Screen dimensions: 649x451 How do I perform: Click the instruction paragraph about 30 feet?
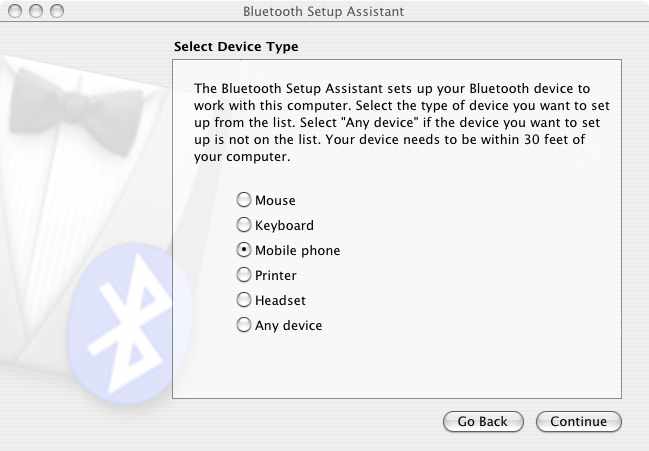[x=401, y=122]
